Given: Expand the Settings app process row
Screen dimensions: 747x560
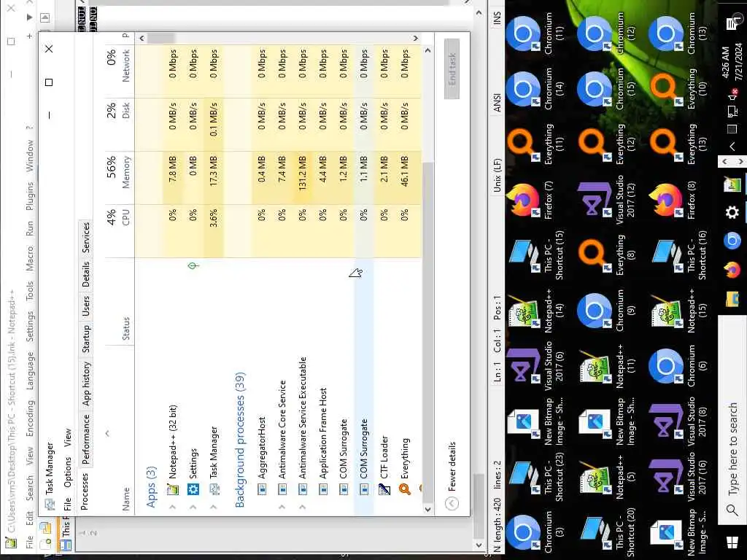Looking at the screenshot, I should click(x=193, y=507).
